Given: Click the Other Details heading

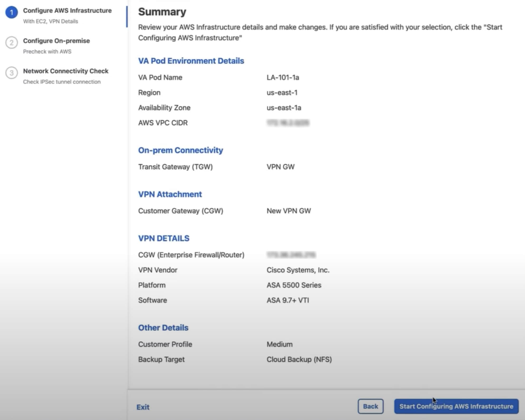Looking at the screenshot, I should coord(163,327).
